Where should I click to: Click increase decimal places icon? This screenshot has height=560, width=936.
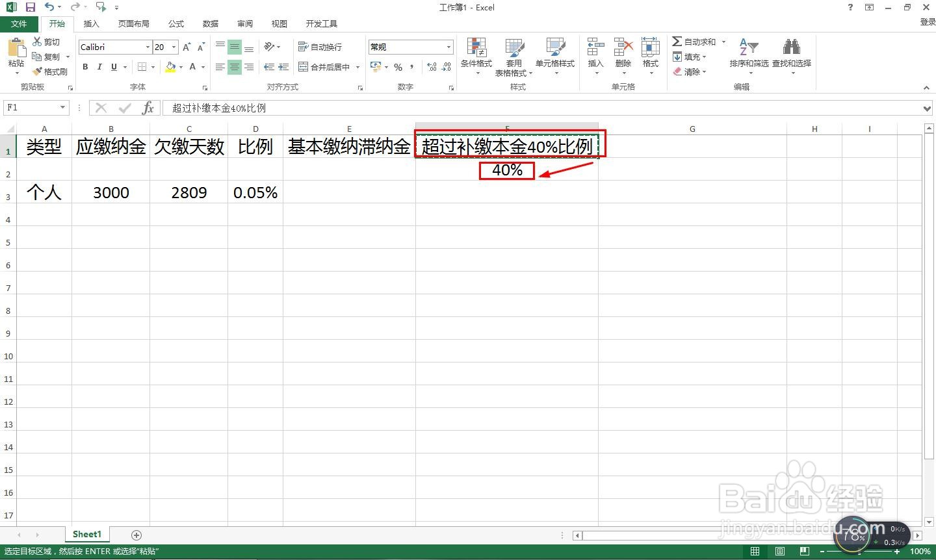point(432,67)
